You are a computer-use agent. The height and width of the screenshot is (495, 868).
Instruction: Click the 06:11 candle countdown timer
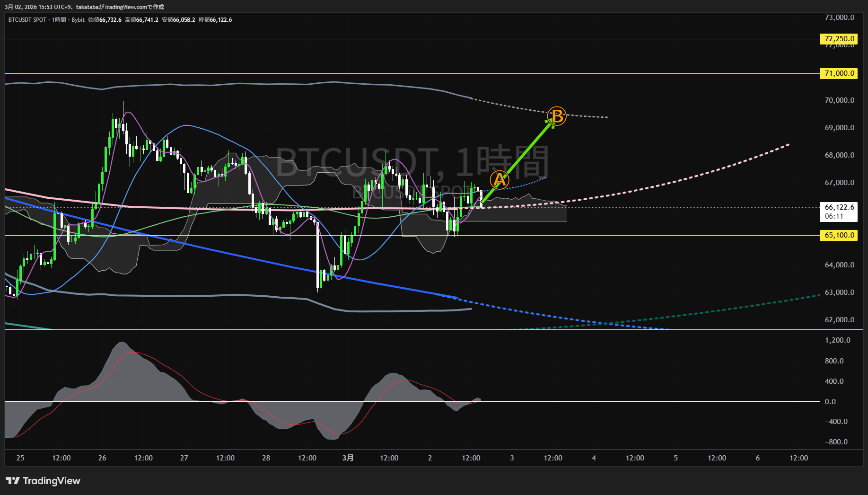click(x=834, y=216)
